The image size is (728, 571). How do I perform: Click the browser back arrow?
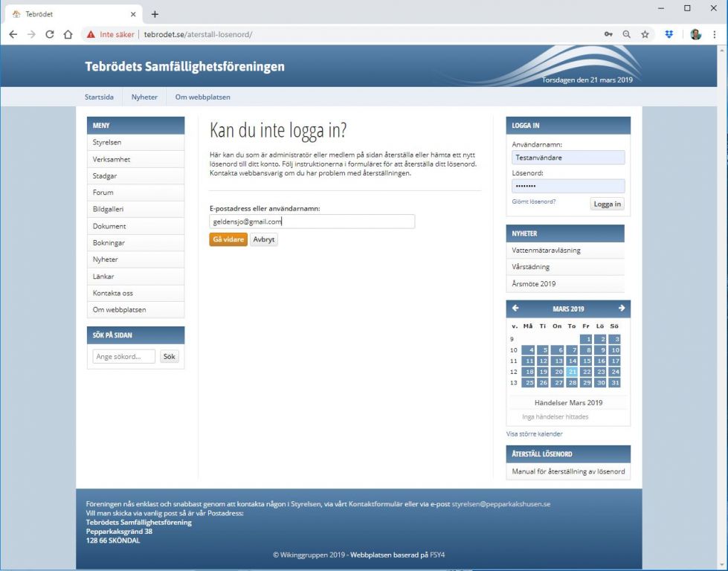(13, 34)
